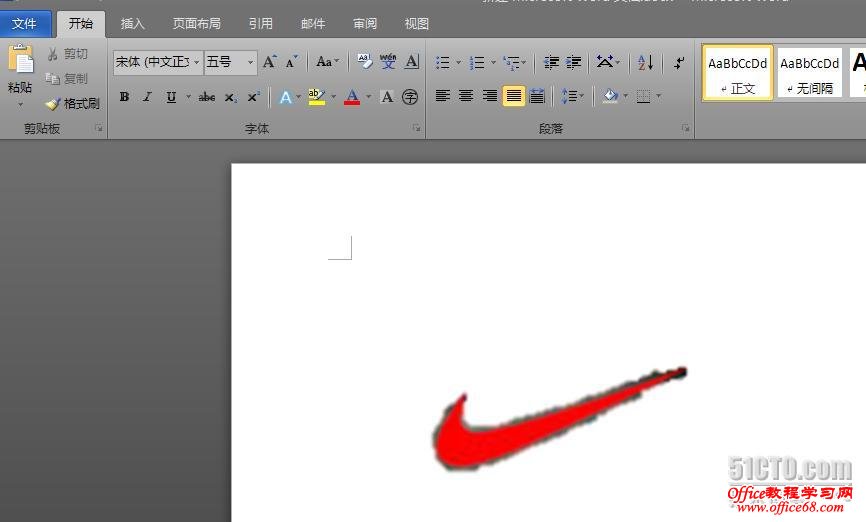The image size is (866, 522).
Task: Expand highlight color dropdown arrow
Action: tap(334, 97)
